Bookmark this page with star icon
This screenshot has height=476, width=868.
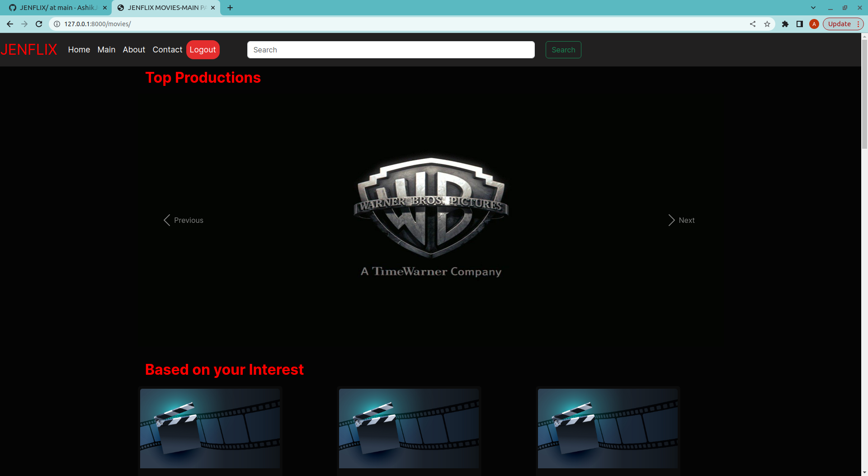(767, 24)
